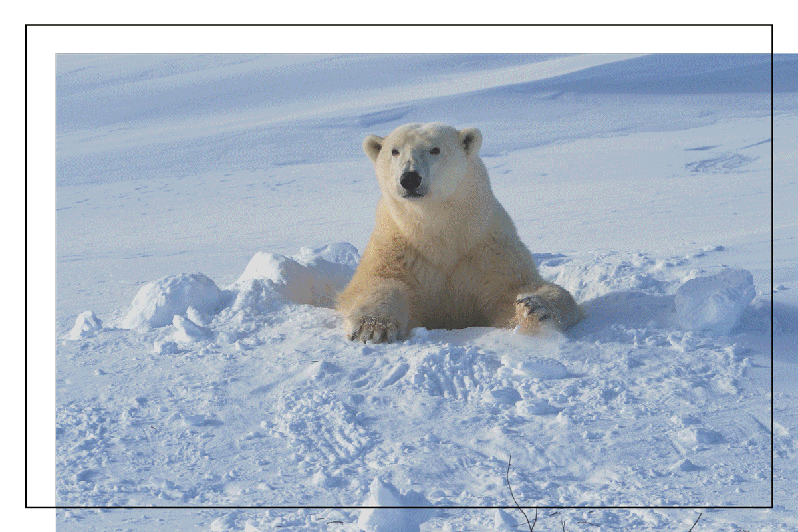Click the bottom-left corner of the black frame
798x532 pixels.
coord(27,507)
